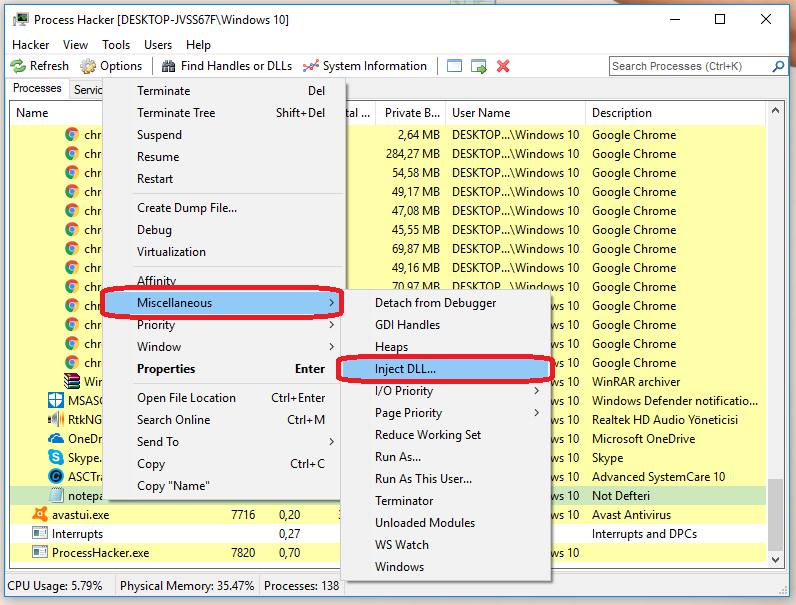Screen dimensions: 796x605
Task: Expand the Send To submenu
Action: pos(224,442)
